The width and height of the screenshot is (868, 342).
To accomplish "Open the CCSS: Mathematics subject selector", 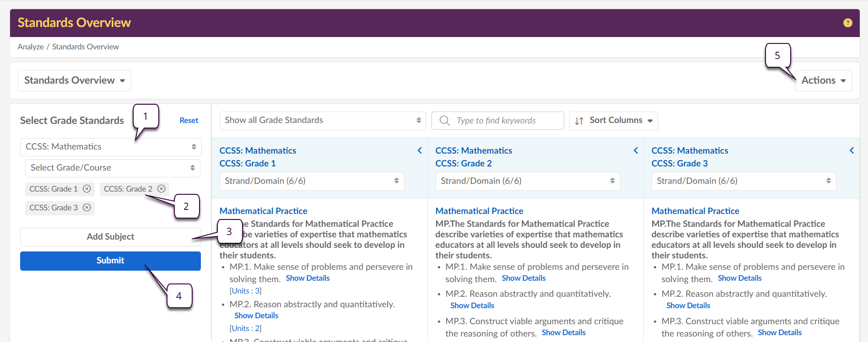I will (x=110, y=147).
